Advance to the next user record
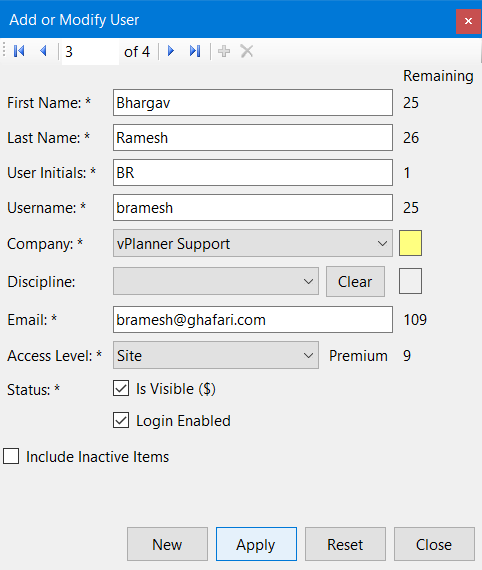The height and width of the screenshot is (570, 482). point(170,51)
